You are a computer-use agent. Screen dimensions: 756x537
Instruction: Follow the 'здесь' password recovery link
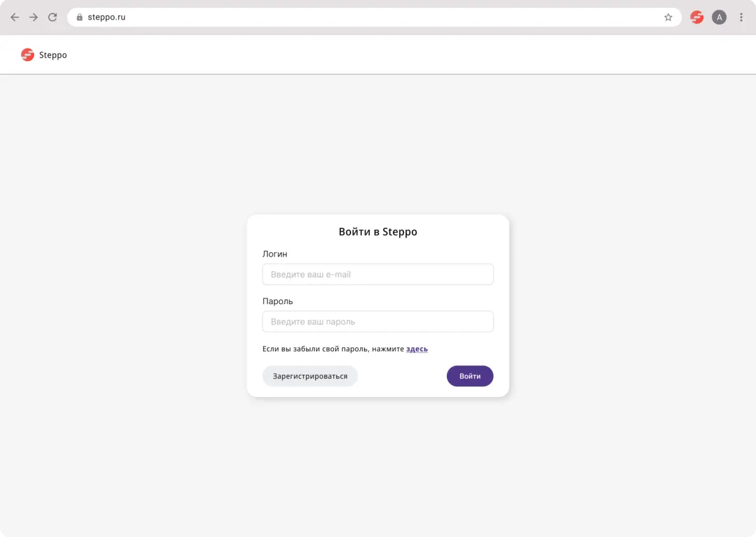coord(417,349)
